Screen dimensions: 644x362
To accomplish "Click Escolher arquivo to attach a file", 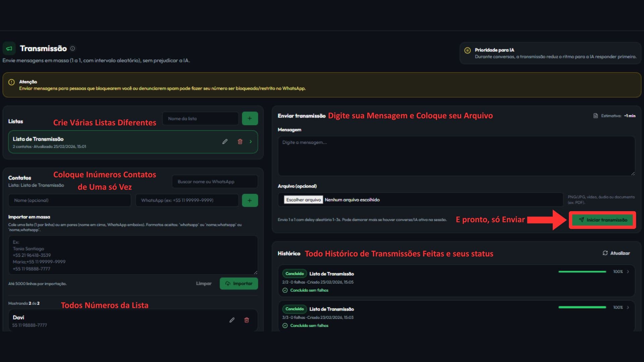I will 303,199.
